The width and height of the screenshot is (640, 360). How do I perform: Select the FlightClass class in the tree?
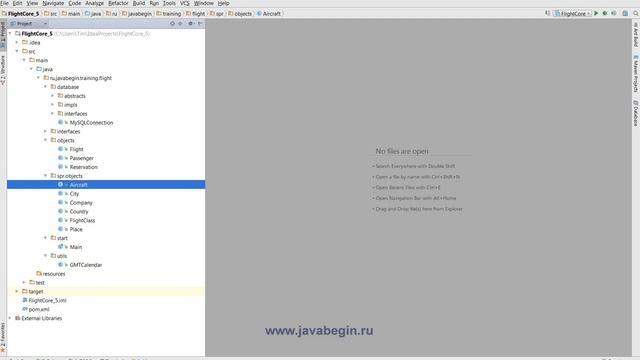[x=82, y=220]
